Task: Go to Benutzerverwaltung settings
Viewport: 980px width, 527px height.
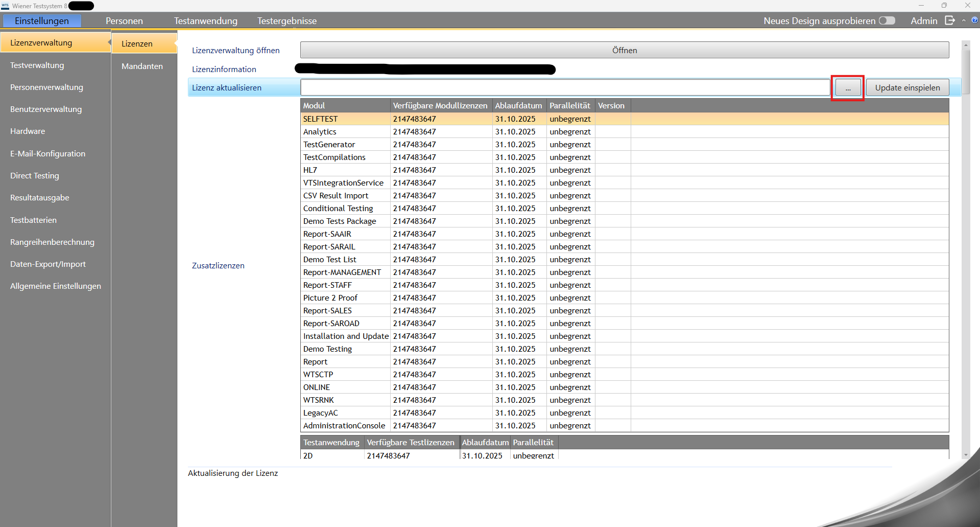Action: (46, 109)
